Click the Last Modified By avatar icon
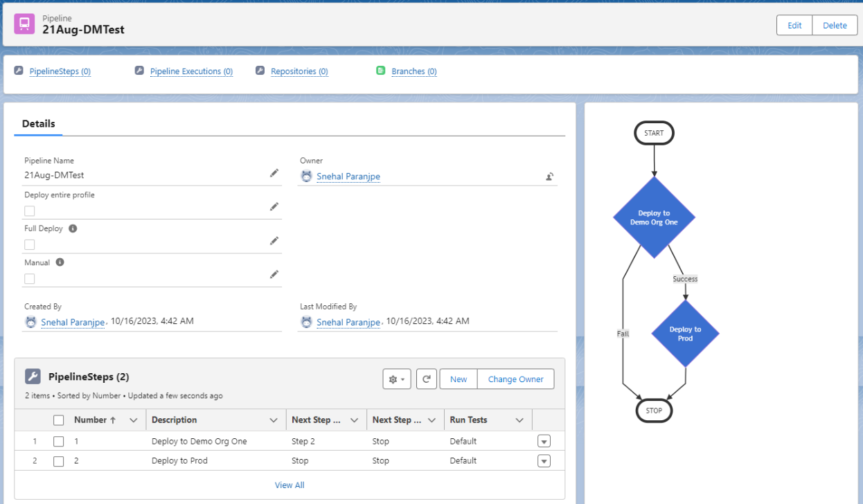Image resolution: width=863 pixels, height=504 pixels. tap(306, 322)
